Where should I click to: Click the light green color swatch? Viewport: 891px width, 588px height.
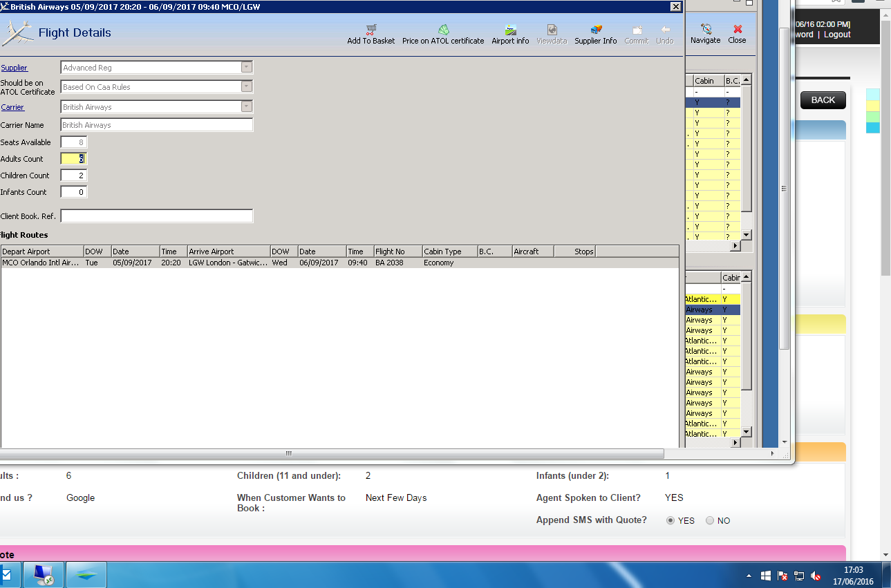tap(873, 117)
